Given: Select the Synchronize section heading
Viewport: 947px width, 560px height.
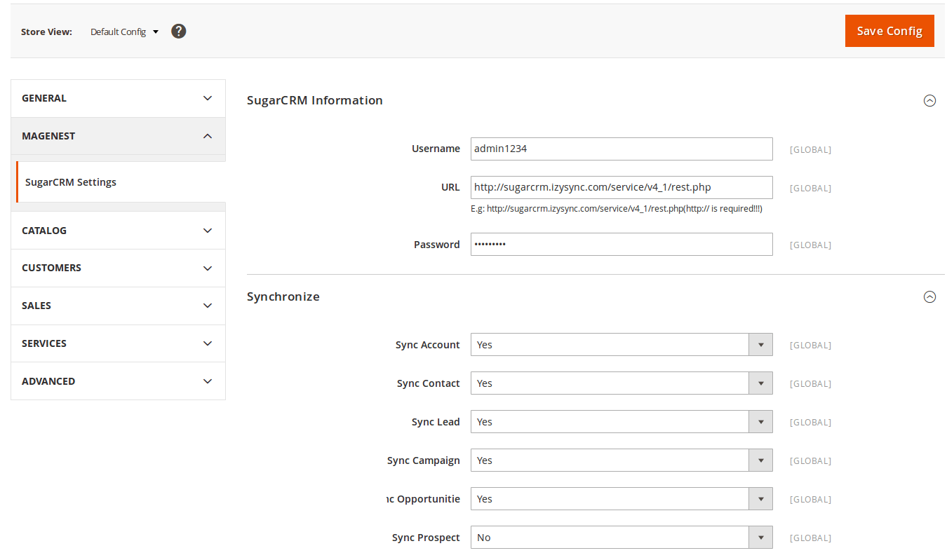Looking at the screenshot, I should point(283,296).
